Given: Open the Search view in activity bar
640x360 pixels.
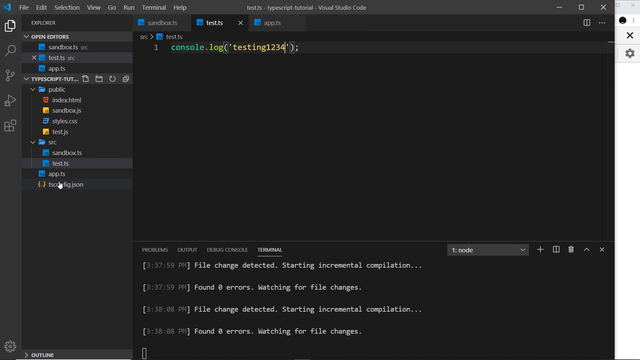Looking at the screenshot, I should click(10, 51).
